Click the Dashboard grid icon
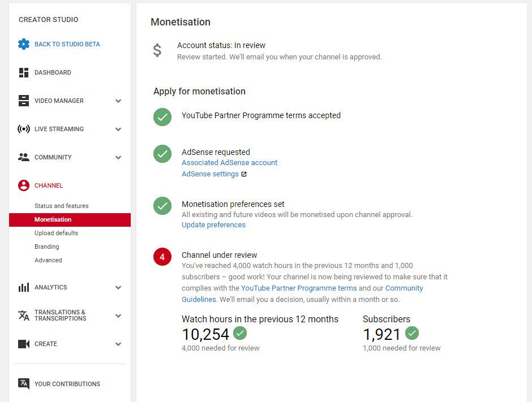532x402 pixels. coord(24,72)
